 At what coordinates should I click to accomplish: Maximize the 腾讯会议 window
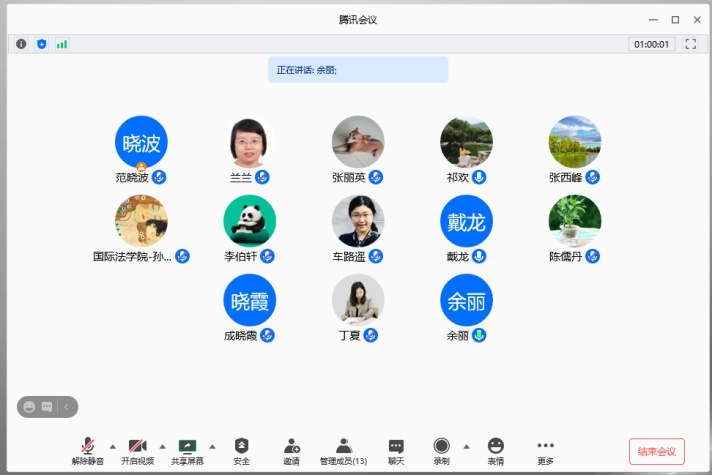coord(675,20)
